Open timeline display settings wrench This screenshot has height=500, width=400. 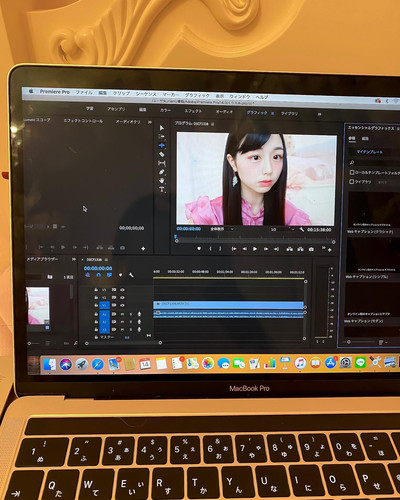pos(131,275)
